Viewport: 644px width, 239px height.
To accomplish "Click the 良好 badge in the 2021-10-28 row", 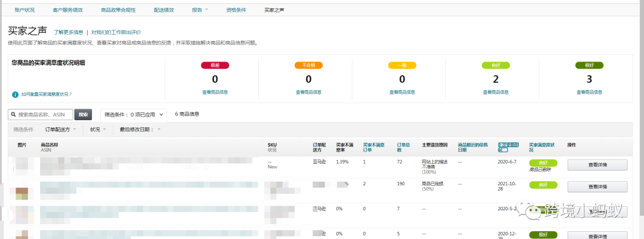I will (x=543, y=185).
